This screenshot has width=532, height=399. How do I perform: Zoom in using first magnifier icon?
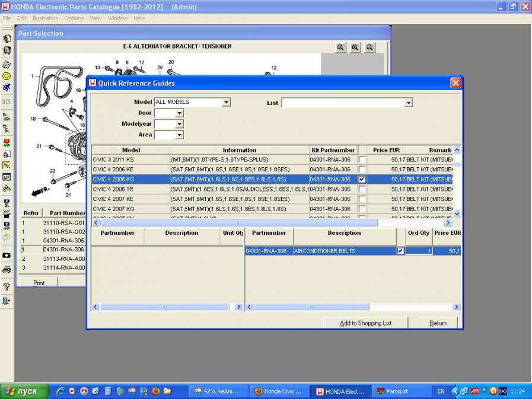point(340,47)
